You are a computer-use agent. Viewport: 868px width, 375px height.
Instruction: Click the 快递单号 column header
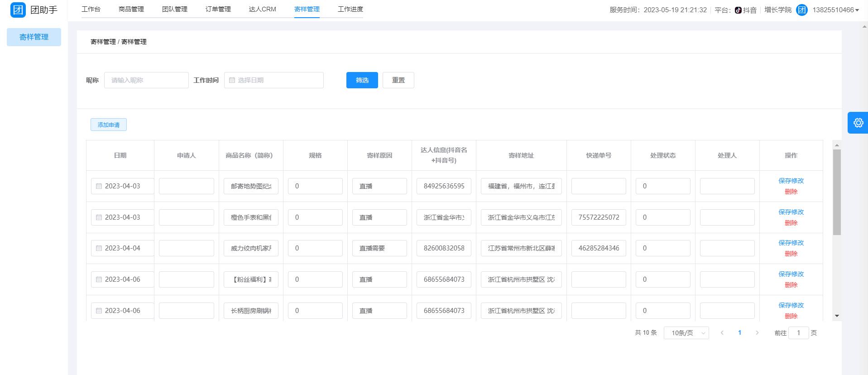pos(599,155)
